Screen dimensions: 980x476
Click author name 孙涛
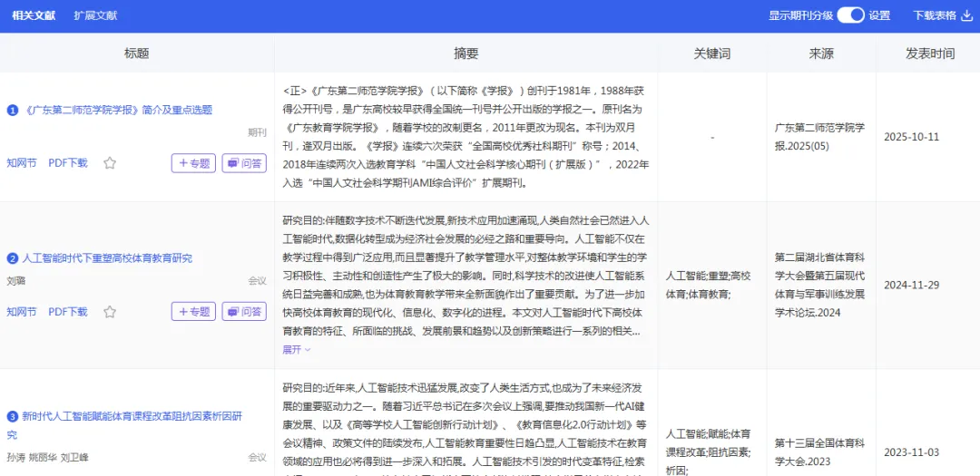(16, 457)
